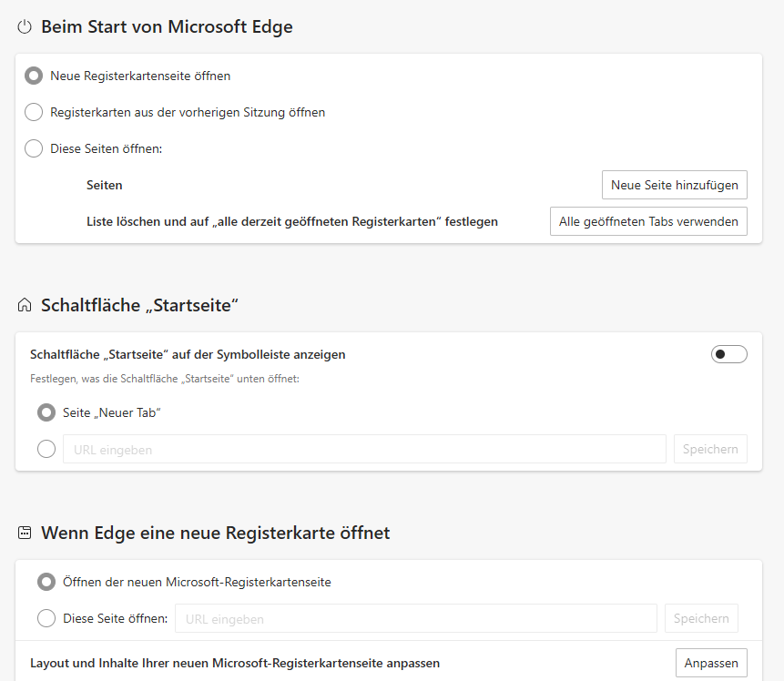Screen dimensions: 784x681
Task: Toggle 'Startseite' button display on toolbar
Action: point(728,354)
